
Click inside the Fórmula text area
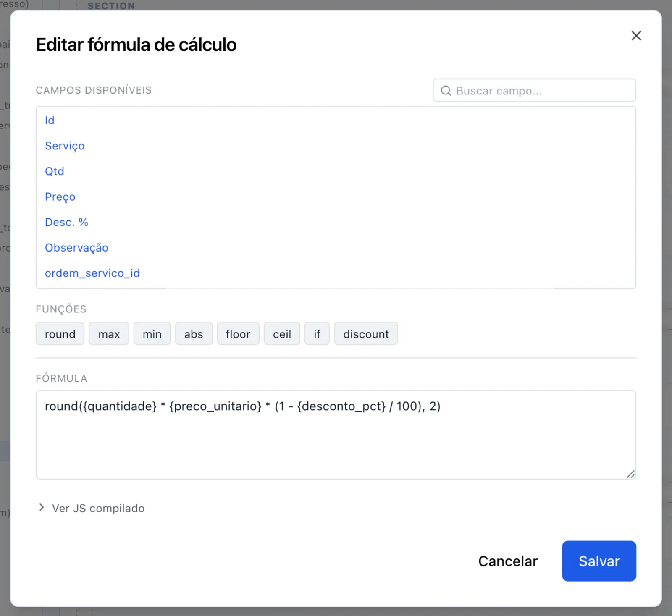click(336, 435)
